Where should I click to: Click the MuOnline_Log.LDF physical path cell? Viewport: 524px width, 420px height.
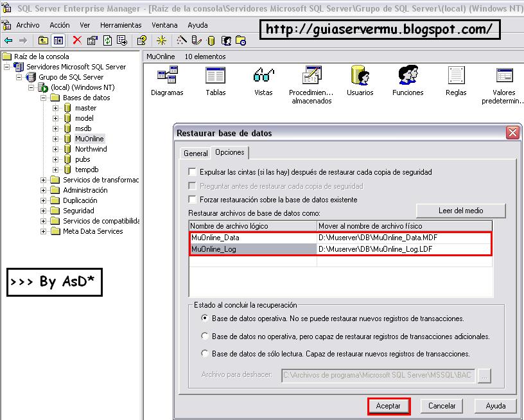click(405, 249)
